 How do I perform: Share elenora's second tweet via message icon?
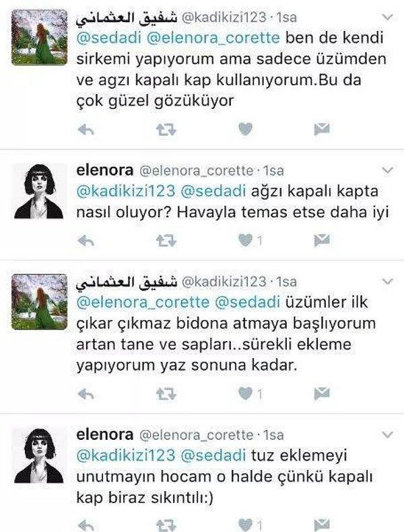click(x=321, y=241)
